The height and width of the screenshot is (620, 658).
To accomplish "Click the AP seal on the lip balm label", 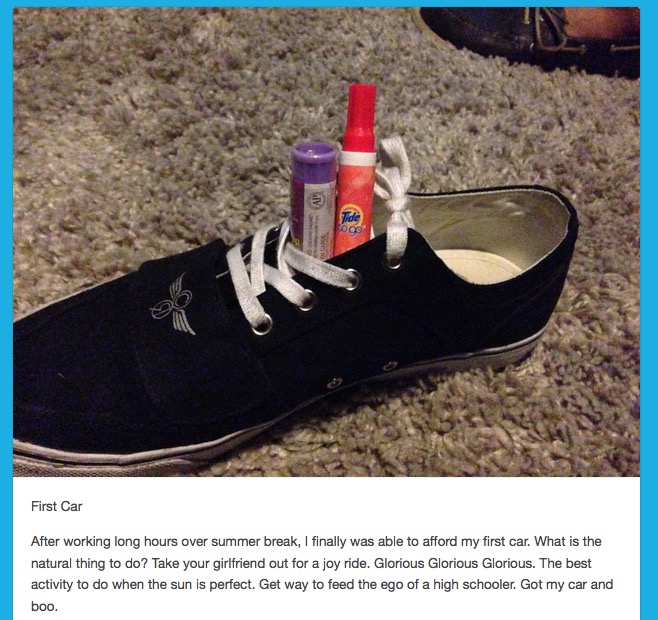I will [x=316, y=200].
